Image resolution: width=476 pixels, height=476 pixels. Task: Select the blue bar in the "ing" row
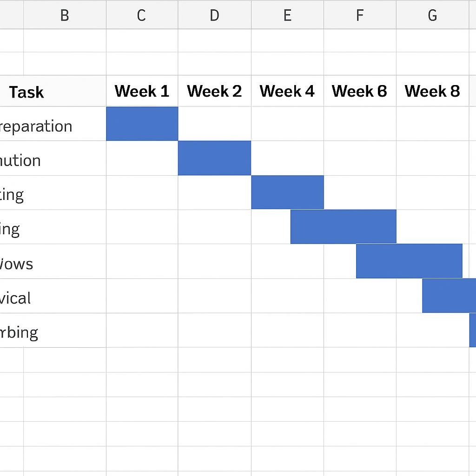tap(343, 227)
